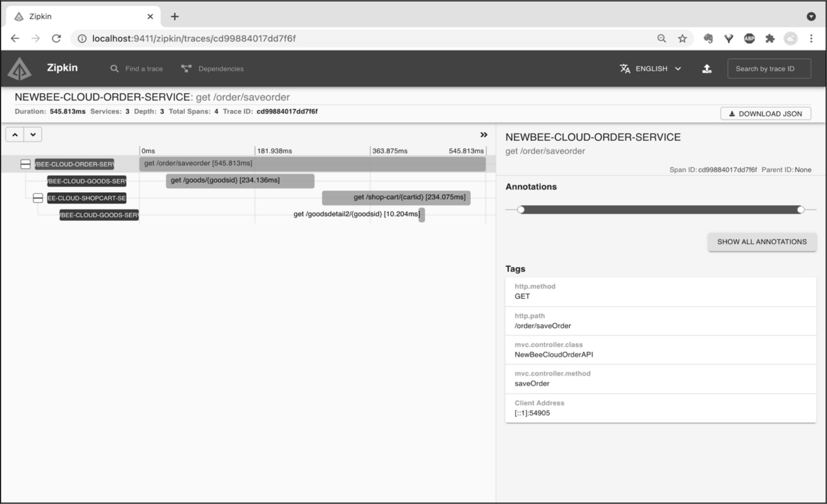Viewport: 827px width, 504px height.
Task: Click the left annotation point on timeline
Action: pos(521,209)
